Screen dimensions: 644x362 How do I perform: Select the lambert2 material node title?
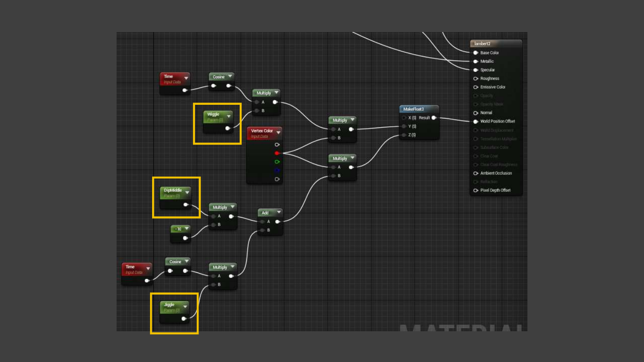coord(482,44)
